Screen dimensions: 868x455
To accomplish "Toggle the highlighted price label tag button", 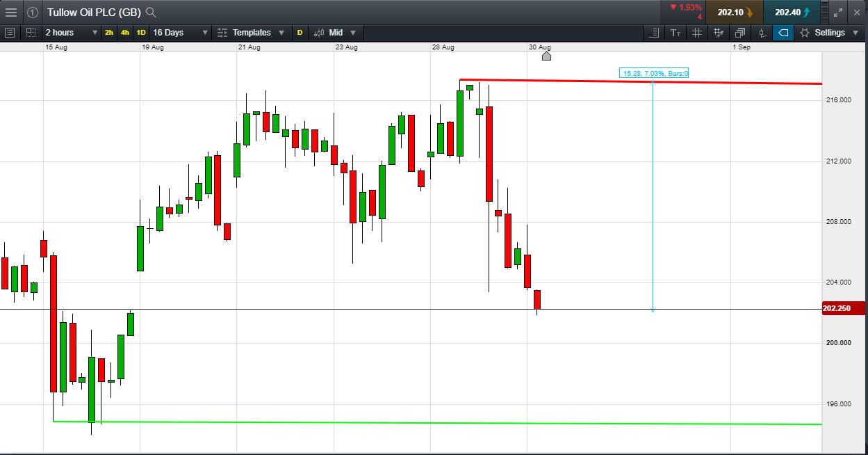I will (x=783, y=33).
